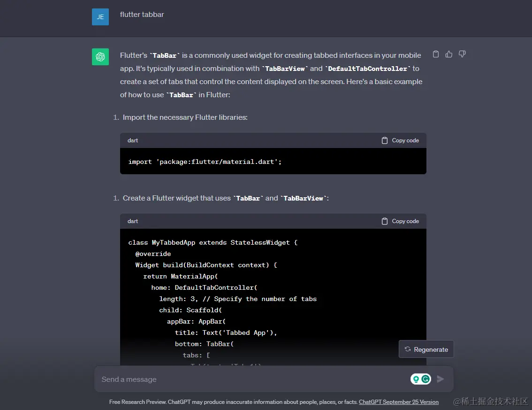The image size is (532, 410).
Task: Click the 'home: DefaultTabController(' code line
Action: coord(204,288)
